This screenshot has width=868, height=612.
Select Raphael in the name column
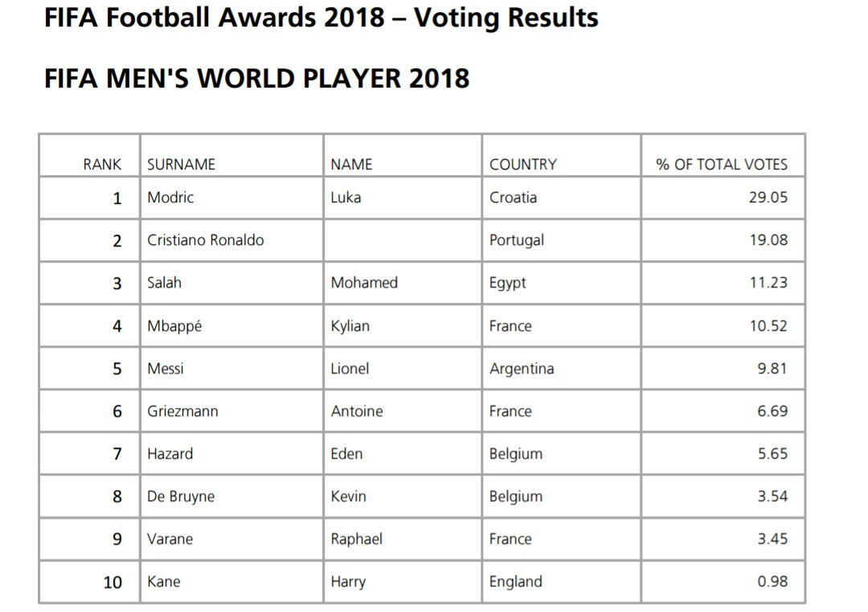point(357,540)
